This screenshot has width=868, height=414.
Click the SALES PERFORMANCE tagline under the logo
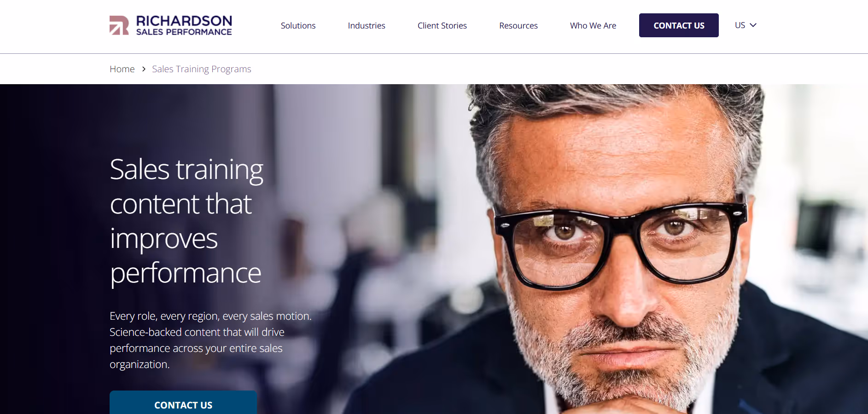(184, 32)
